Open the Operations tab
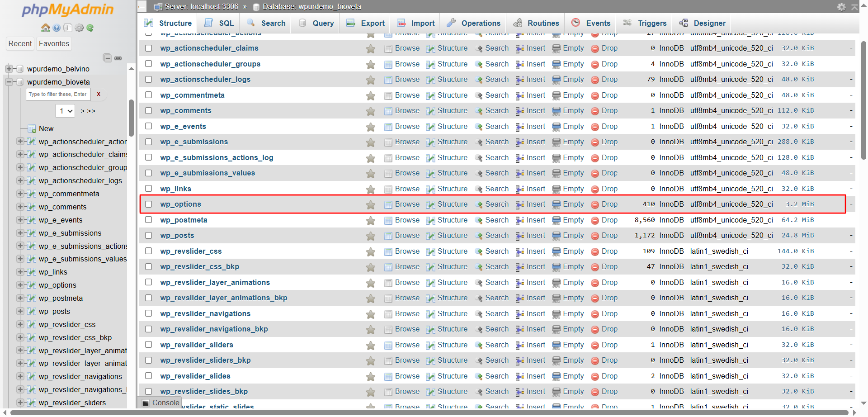The image size is (868, 417). 473,23
